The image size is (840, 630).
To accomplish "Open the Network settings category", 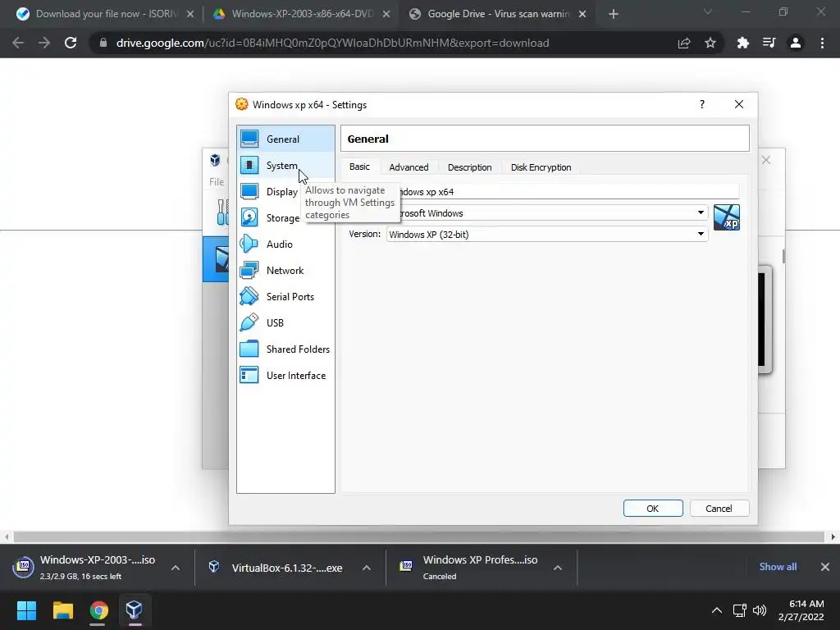I will (285, 271).
